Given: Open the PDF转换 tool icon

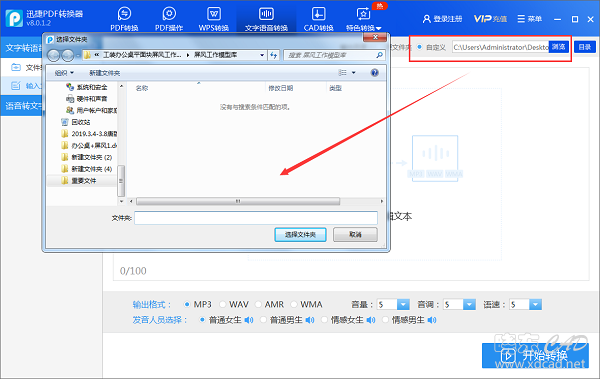Looking at the screenshot, I should coord(124,14).
